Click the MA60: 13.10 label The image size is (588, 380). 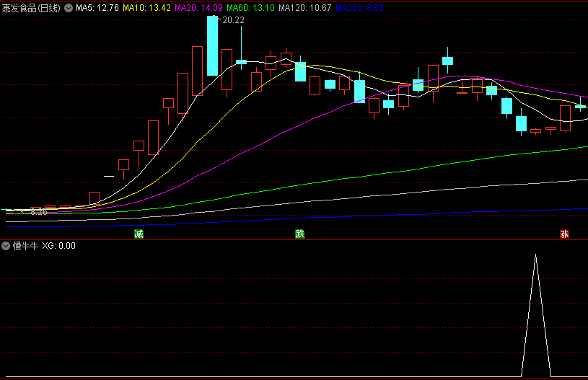(250, 8)
